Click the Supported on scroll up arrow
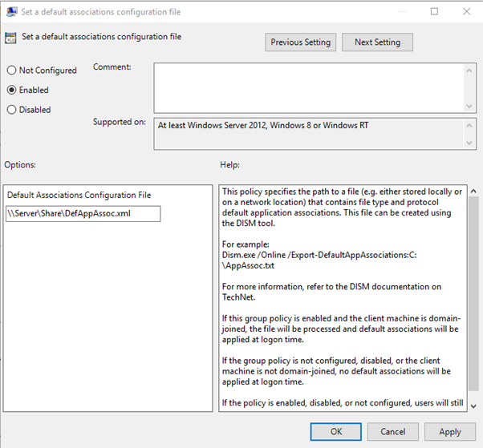 click(x=470, y=125)
